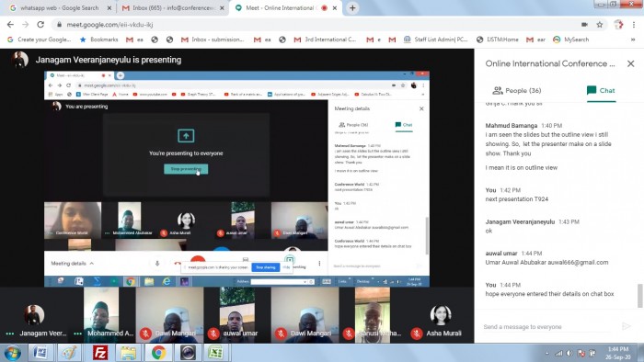Click the chat panel scrollbar
Screen dimensions: 644x362
(x=640, y=295)
